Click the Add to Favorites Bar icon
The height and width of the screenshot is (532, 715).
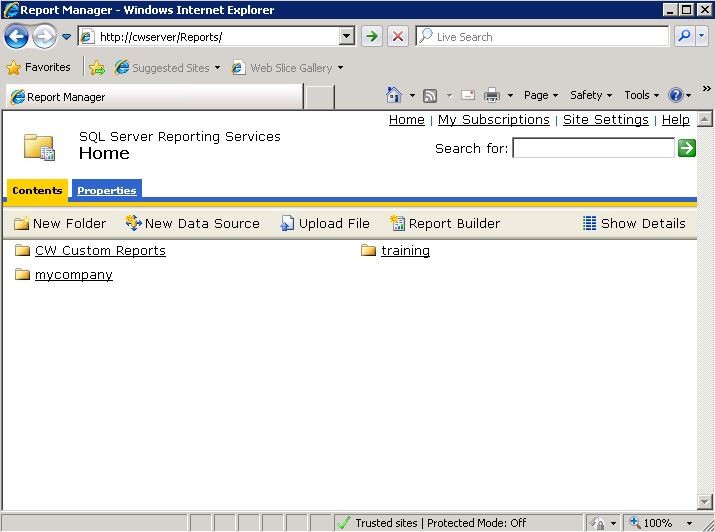[x=97, y=68]
